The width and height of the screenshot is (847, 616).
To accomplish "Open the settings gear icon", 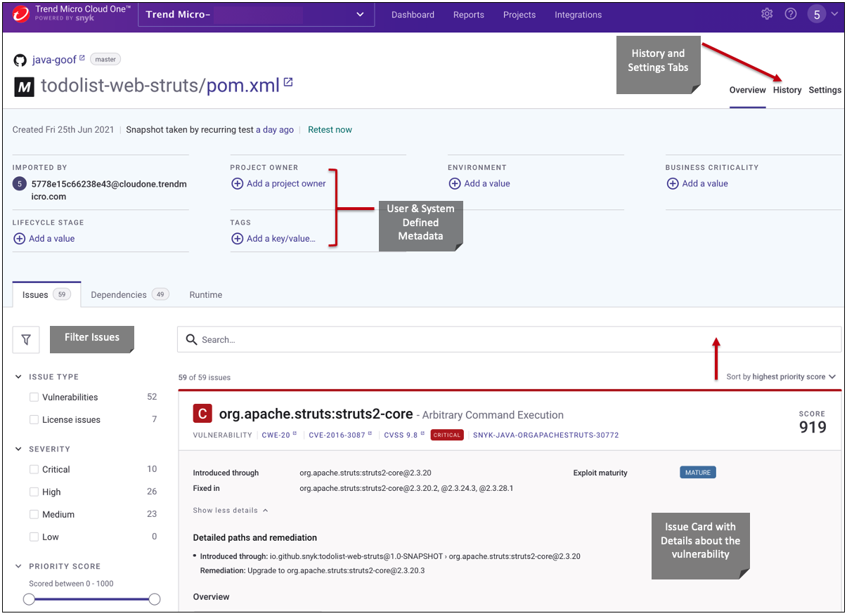I will [767, 14].
